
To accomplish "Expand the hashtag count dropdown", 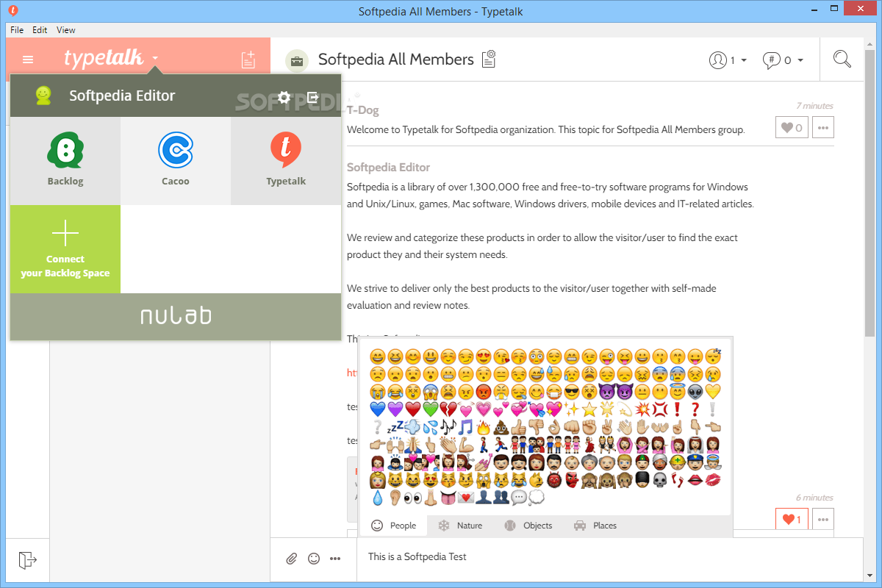I will point(783,60).
